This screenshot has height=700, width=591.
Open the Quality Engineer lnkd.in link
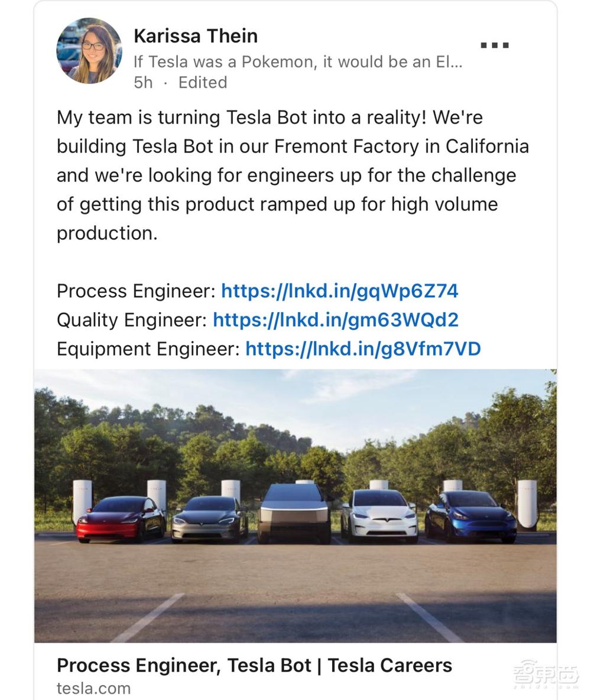(335, 320)
